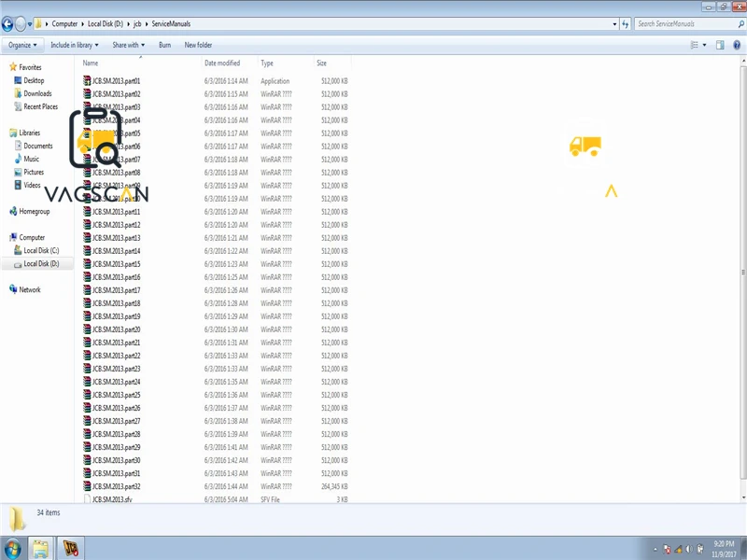Open Local Disk (C:) in sidebar
This screenshot has width=747, height=560.
point(36,250)
